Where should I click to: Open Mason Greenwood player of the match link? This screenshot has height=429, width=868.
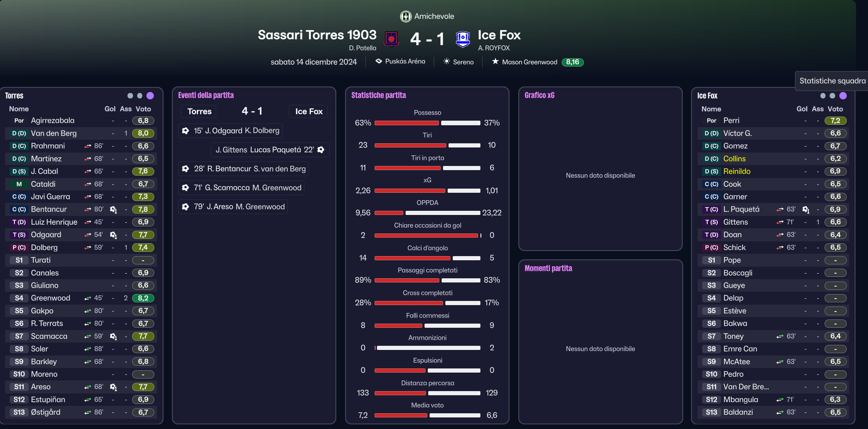(529, 62)
